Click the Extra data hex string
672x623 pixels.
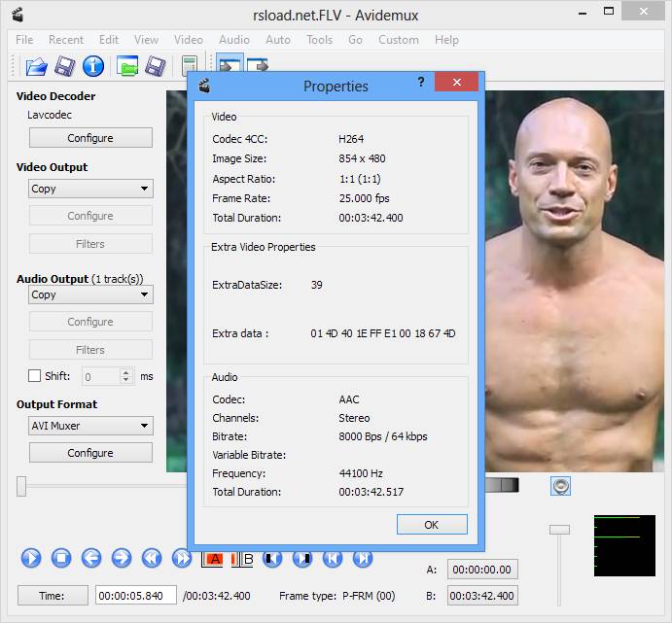(383, 333)
